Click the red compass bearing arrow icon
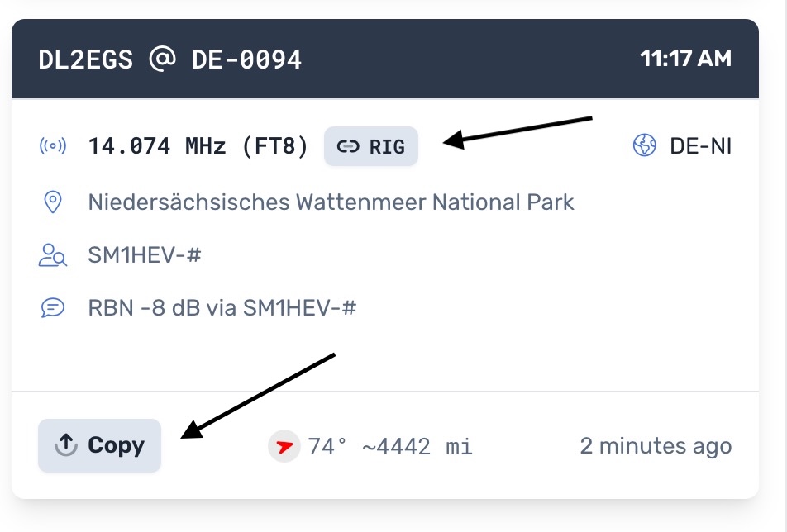 pos(284,447)
